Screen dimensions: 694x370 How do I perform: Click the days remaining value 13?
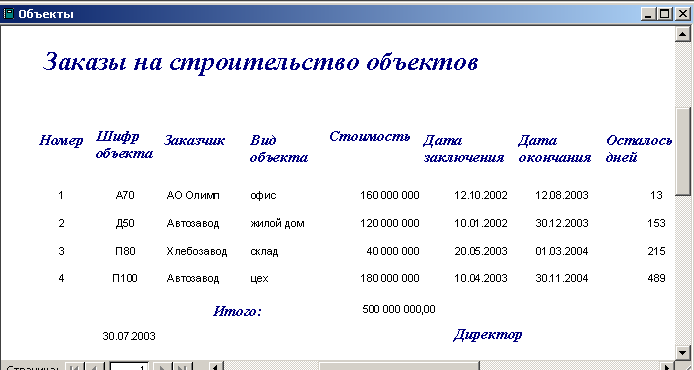coord(657,195)
